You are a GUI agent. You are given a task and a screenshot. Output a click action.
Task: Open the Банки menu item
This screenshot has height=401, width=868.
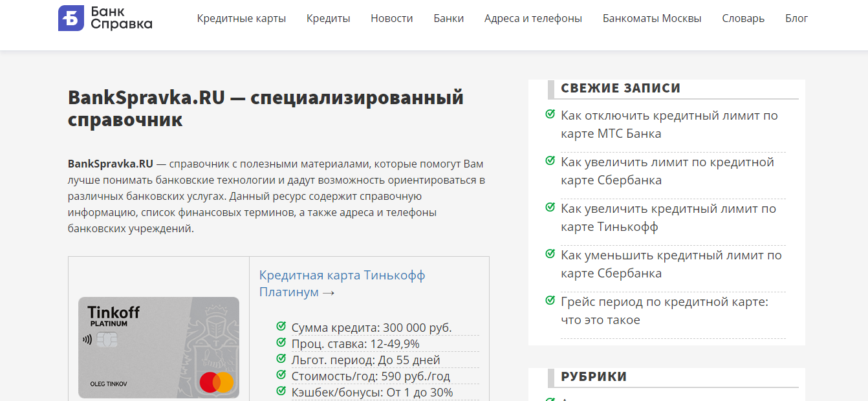point(448,18)
